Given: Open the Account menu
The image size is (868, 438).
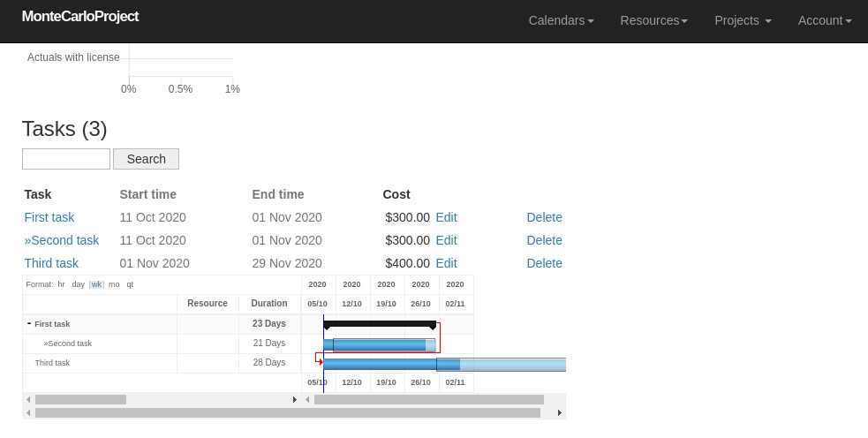Looking at the screenshot, I should point(825,20).
